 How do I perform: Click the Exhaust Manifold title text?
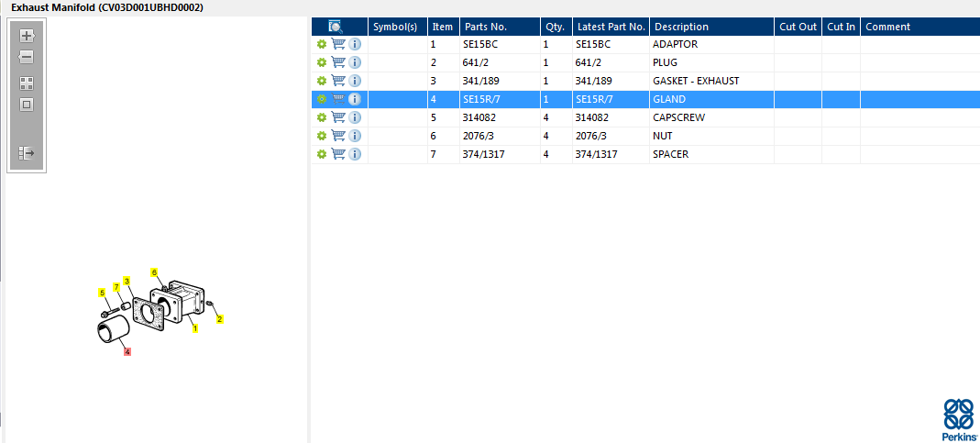point(107,7)
